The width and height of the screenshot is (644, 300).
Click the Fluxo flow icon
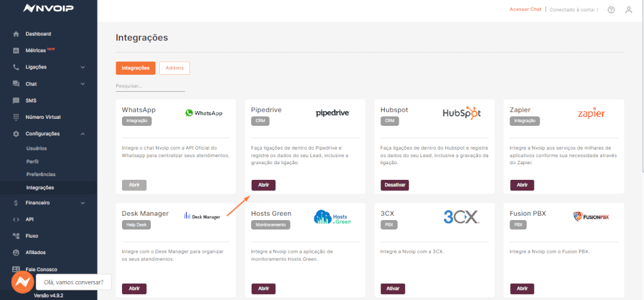pos(16,236)
